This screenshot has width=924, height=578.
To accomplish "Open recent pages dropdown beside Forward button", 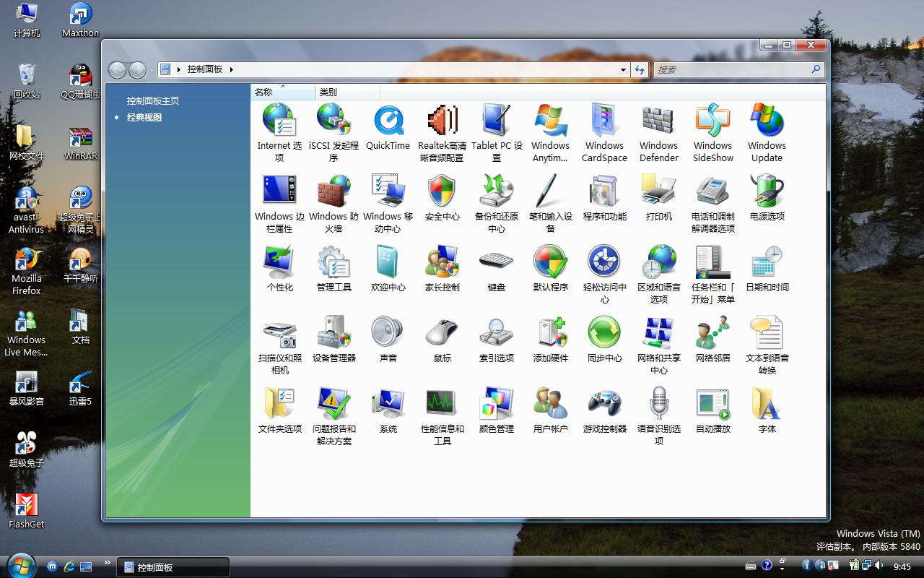I will pyautogui.click(x=152, y=70).
